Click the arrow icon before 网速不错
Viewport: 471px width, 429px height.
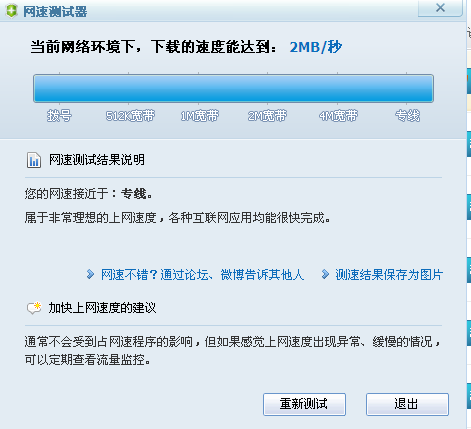(x=90, y=274)
